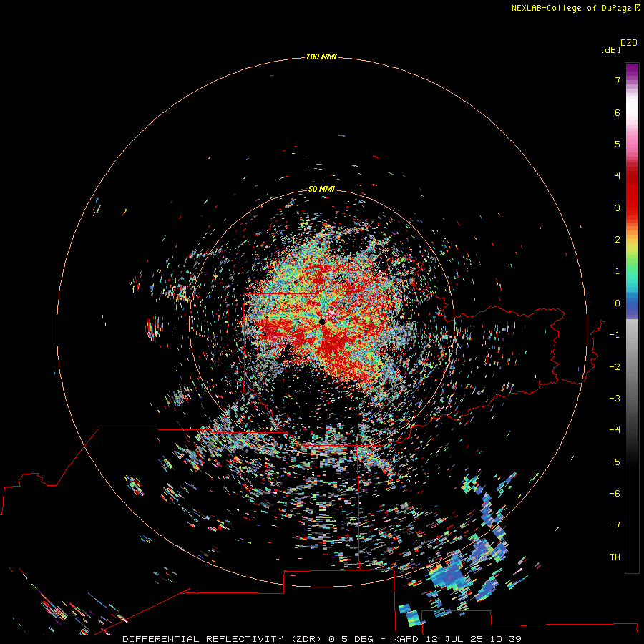Click the 1 value on the color scale

point(618,271)
